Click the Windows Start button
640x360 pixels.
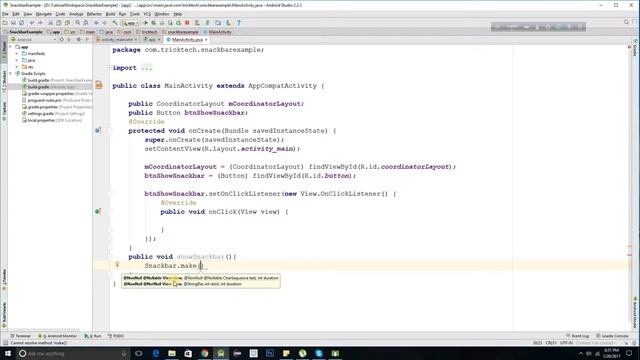8,353
